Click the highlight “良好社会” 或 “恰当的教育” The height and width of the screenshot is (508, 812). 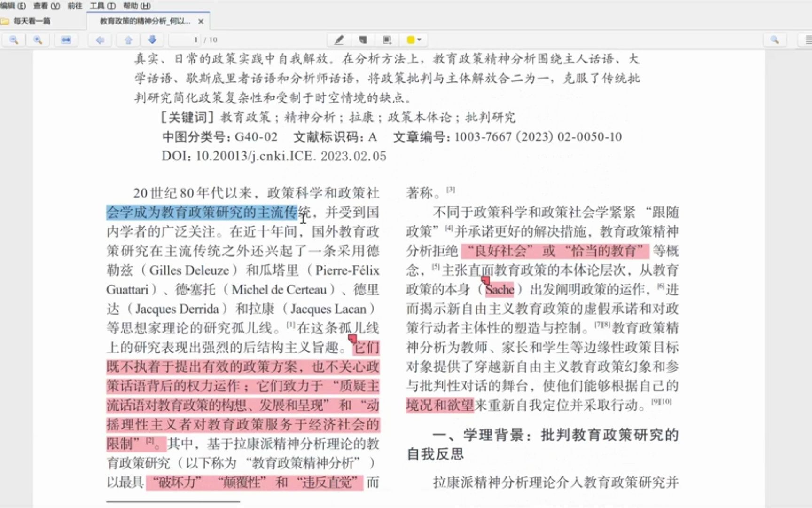point(555,251)
